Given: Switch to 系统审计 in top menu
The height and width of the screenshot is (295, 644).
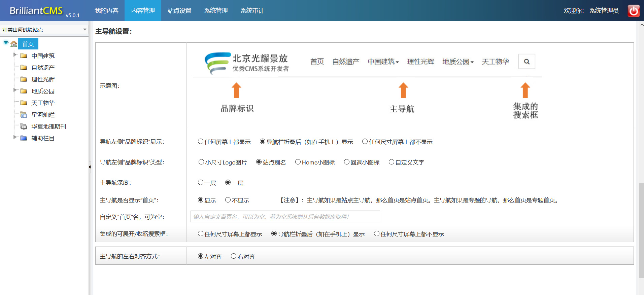Looking at the screenshot, I should [x=252, y=11].
